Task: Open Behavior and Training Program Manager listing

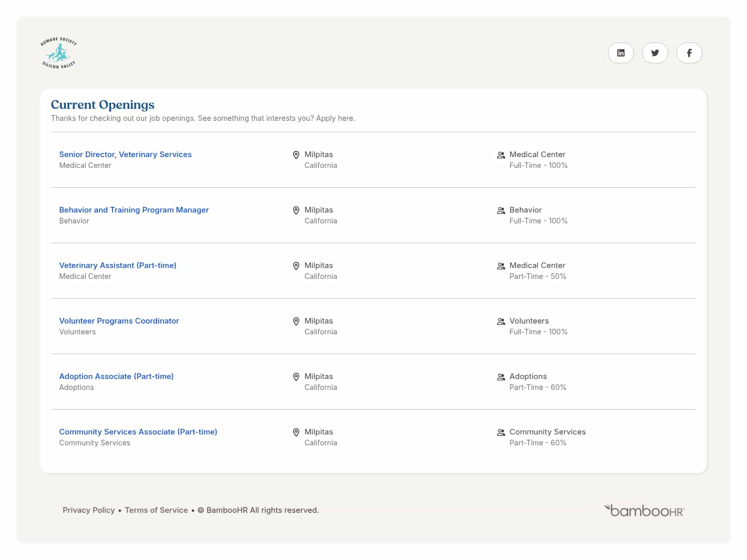Action: point(134,210)
